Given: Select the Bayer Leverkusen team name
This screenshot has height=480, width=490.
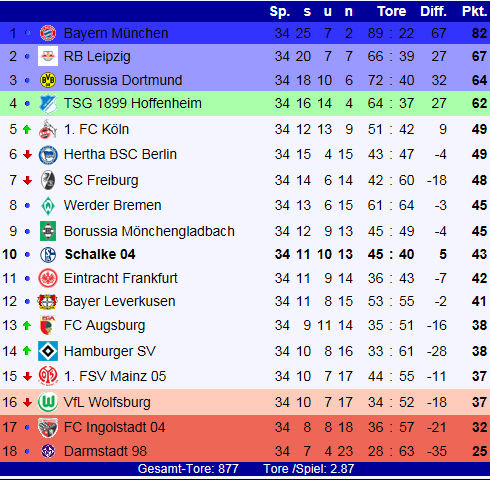Looking at the screenshot, I should (x=119, y=301).
